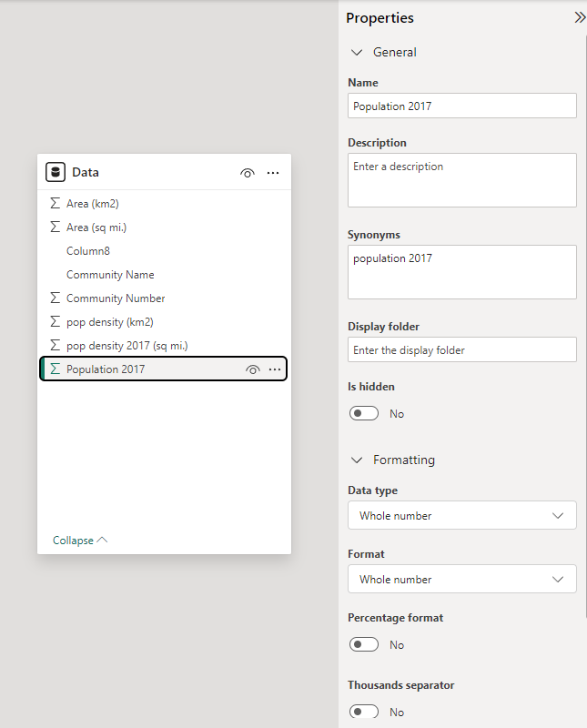
Task: Click the sigma icon beside pop density (km2)
Action: pos(55,321)
